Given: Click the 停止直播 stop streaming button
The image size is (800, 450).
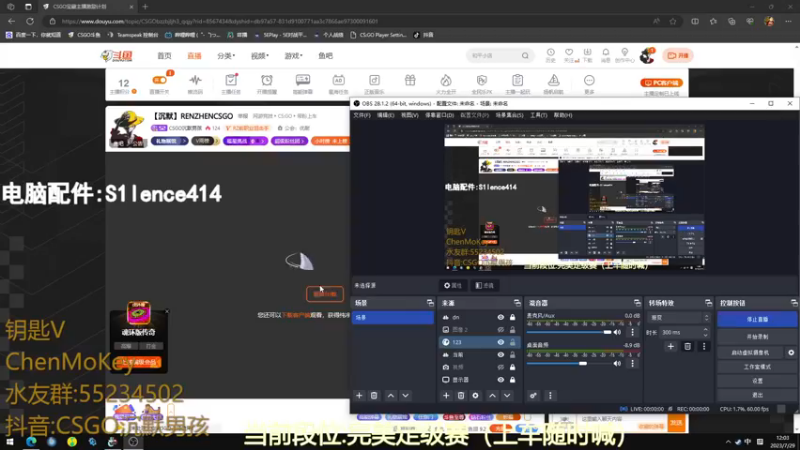Looking at the screenshot, I should click(757, 319).
